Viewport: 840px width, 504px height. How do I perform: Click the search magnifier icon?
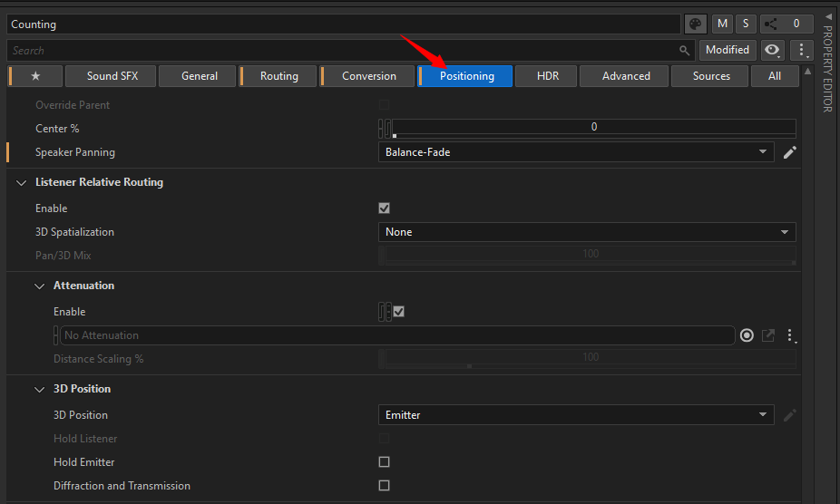pyautogui.click(x=684, y=51)
